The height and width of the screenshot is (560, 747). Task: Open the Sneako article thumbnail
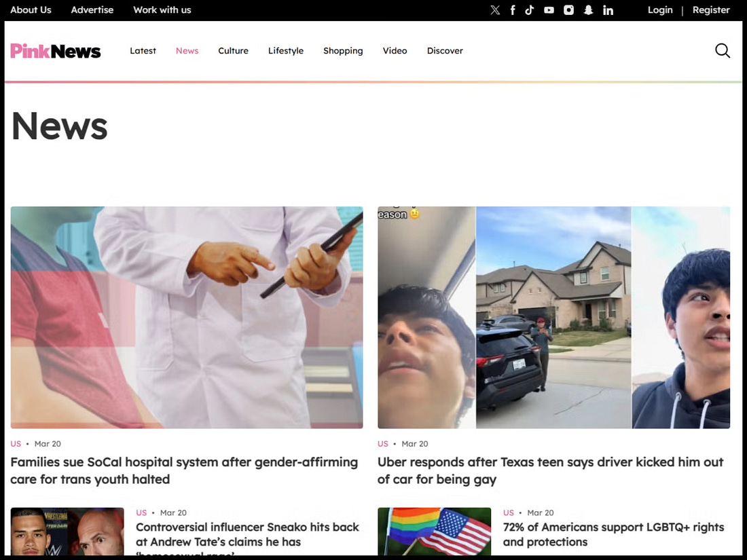(67, 531)
